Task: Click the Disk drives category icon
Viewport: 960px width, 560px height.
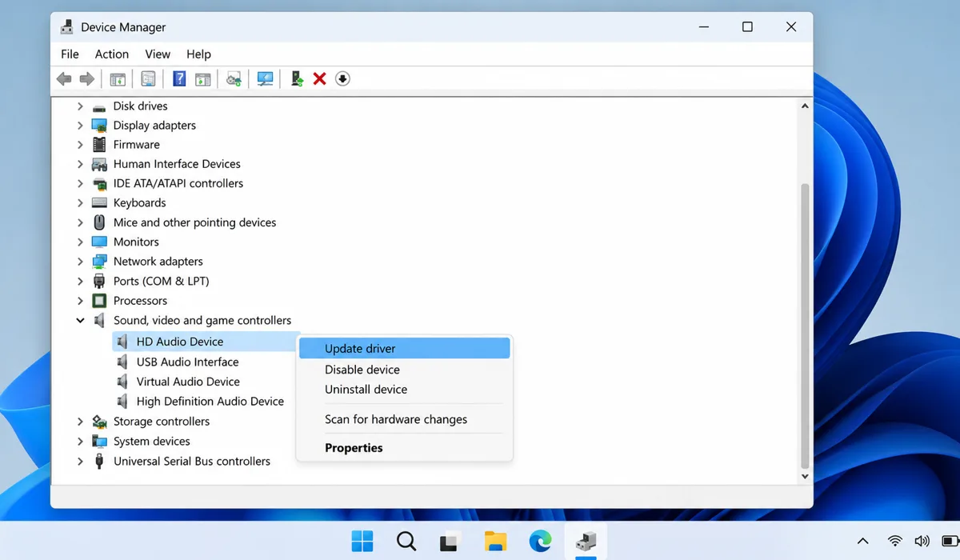Action: click(99, 106)
